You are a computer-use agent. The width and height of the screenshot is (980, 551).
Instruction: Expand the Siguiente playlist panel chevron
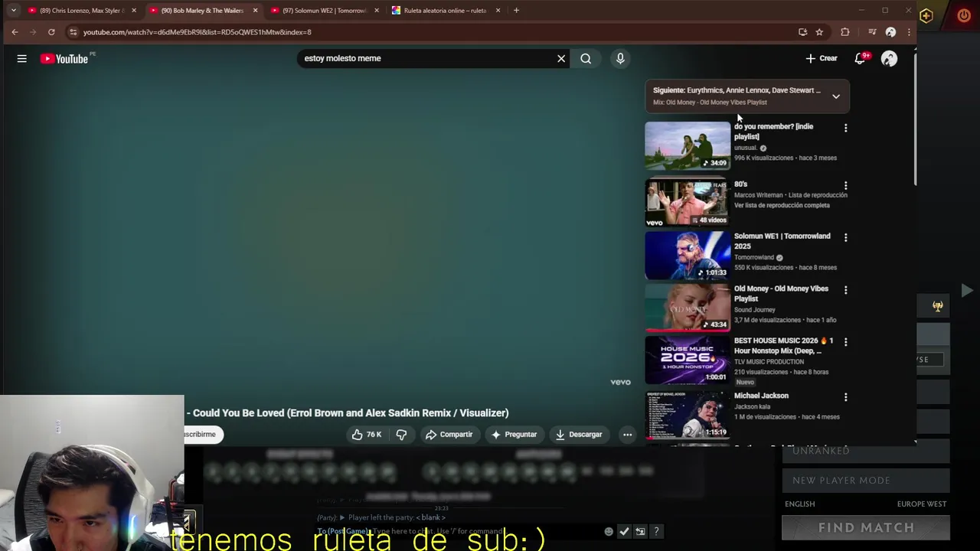point(836,96)
